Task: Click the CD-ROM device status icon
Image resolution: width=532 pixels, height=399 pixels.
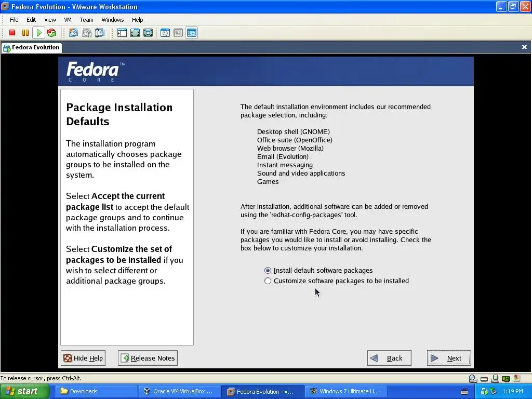Action: coord(473,378)
